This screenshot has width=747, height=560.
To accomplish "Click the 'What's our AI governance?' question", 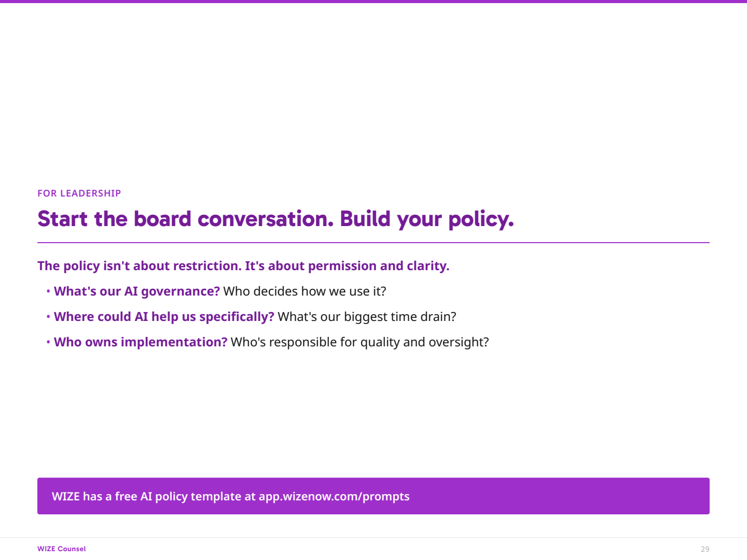I will click(x=137, y=291).
